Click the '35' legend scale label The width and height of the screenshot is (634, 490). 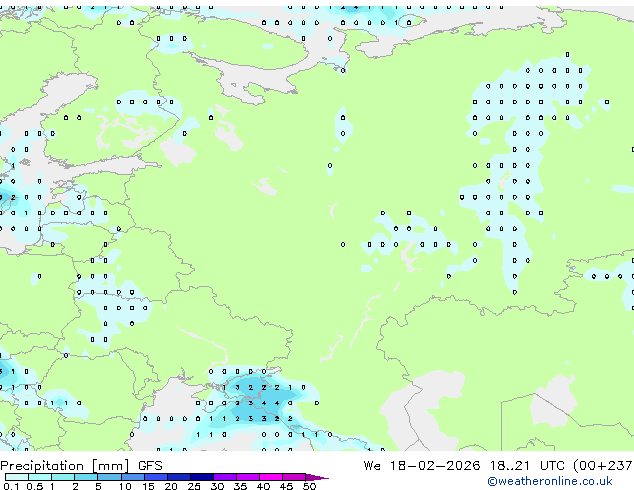(240, 486)
